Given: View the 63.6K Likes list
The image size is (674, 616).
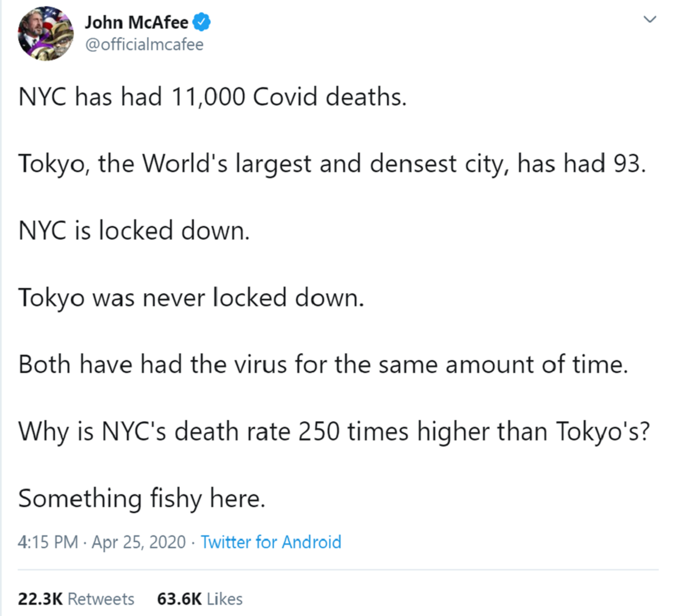Looking at the screenshot, I should pyautogui.click(x=200, y=599).
